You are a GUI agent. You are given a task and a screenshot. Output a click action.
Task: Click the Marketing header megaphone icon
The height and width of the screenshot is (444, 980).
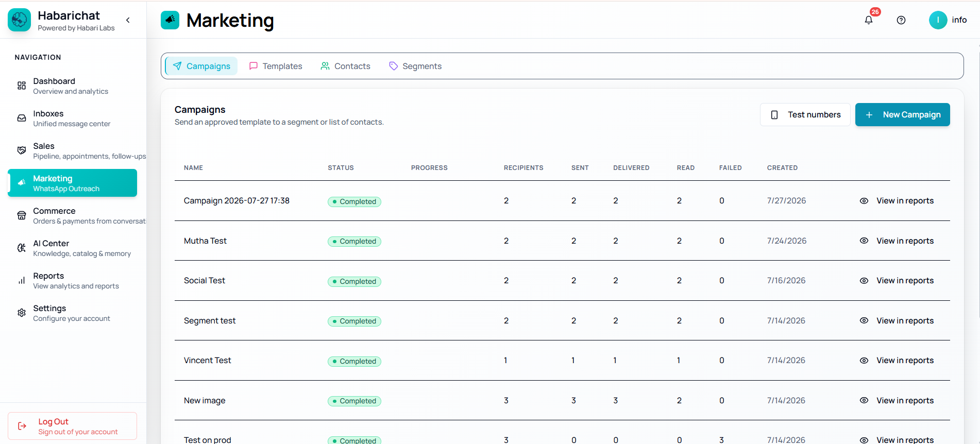pyautogui.click(x=170, y=20)
